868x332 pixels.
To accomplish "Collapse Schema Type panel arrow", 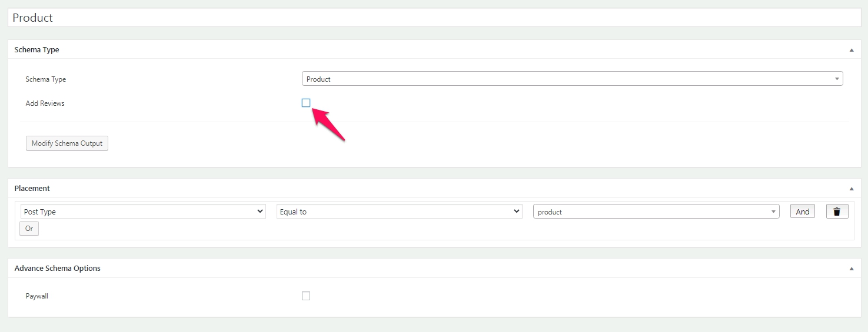I will [x=852, y=50].
